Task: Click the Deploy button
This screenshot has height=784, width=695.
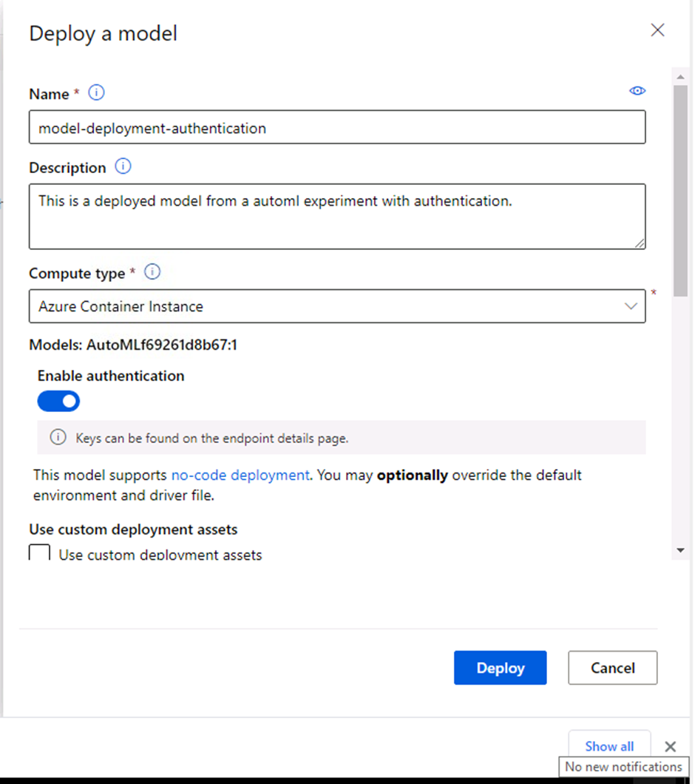Action: click(x=500, y=667)
